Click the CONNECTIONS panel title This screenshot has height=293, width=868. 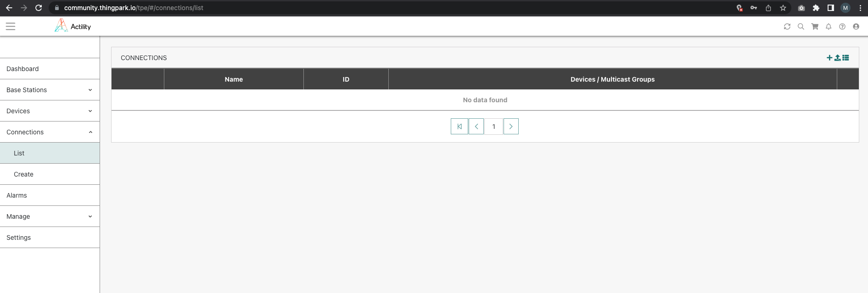click(x=144, y=58)
